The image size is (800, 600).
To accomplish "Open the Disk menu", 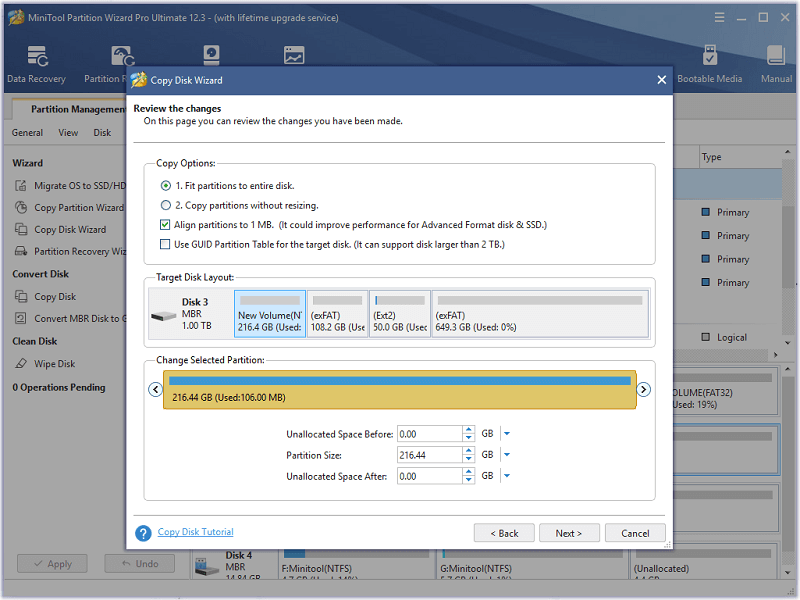I will [x=102, y=133].
